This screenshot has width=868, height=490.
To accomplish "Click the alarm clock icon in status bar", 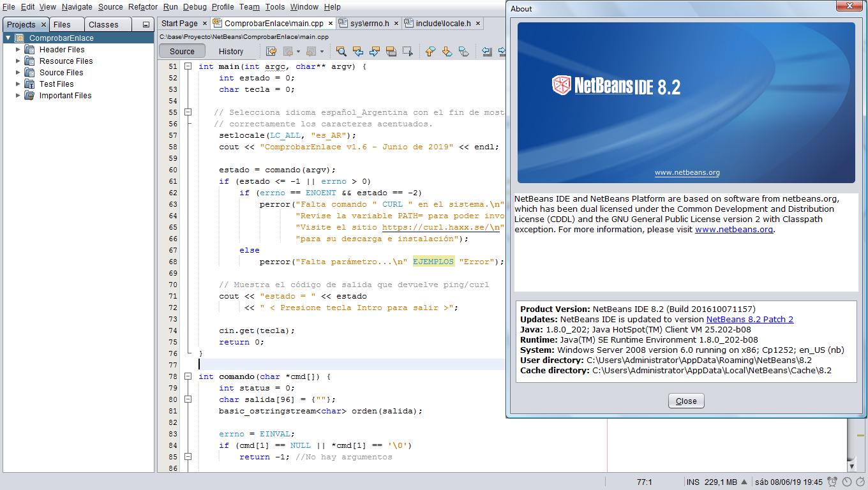I will 832,482.
